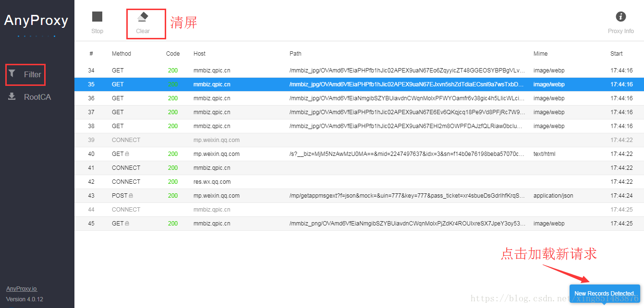Click Version 4.0.12 text in sidebar

point(24,299)
